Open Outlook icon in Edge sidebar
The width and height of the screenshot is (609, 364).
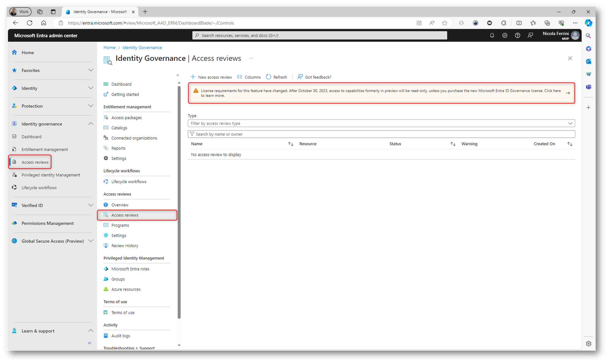pyautogui.click(x=588, y=61)
